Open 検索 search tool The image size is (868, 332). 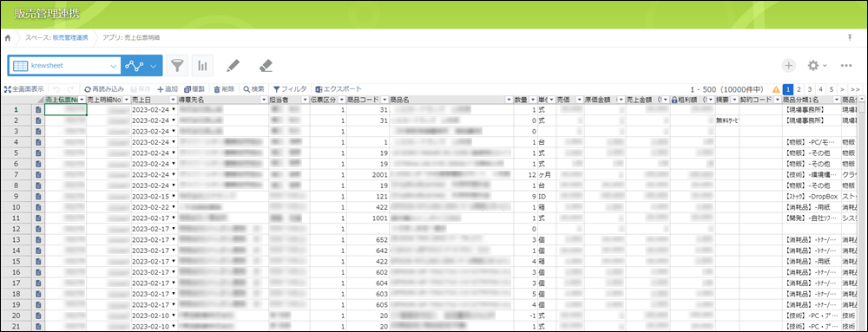pyautogui.click(x=253, y=89)
